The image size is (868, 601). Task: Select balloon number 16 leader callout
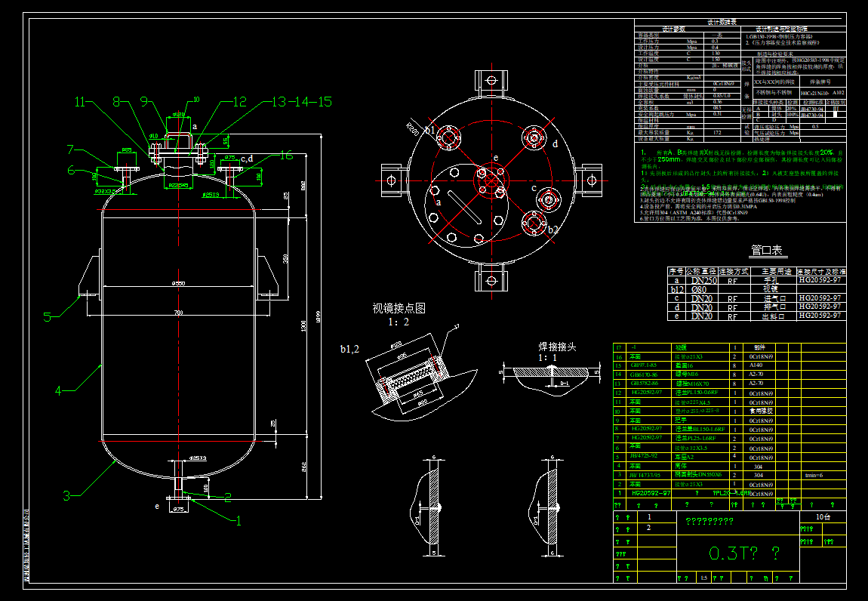285,156
